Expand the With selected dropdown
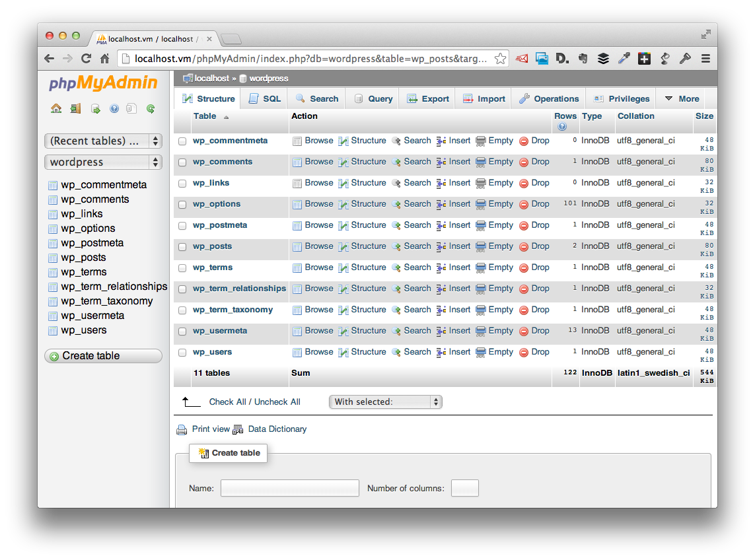 [x=385, y=402]
